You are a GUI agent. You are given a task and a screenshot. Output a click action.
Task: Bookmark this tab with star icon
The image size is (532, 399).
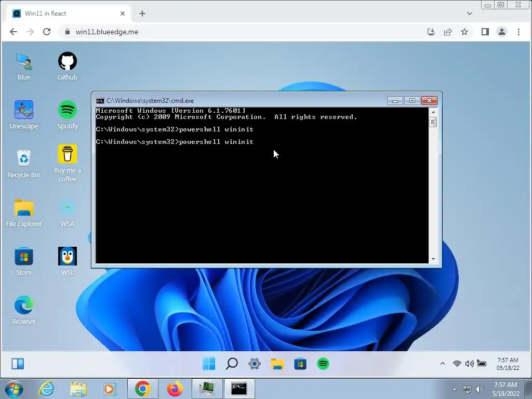464,32
